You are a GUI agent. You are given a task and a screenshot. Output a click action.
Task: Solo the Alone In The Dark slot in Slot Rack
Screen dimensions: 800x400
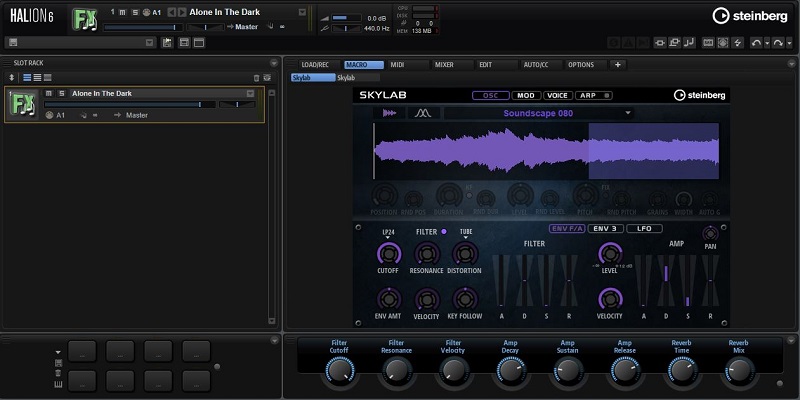pos(60,93)
